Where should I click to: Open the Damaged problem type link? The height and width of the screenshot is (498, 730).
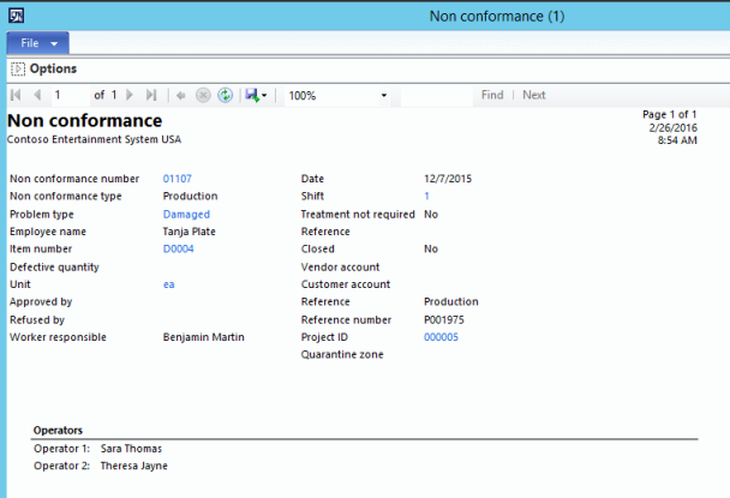186,215
